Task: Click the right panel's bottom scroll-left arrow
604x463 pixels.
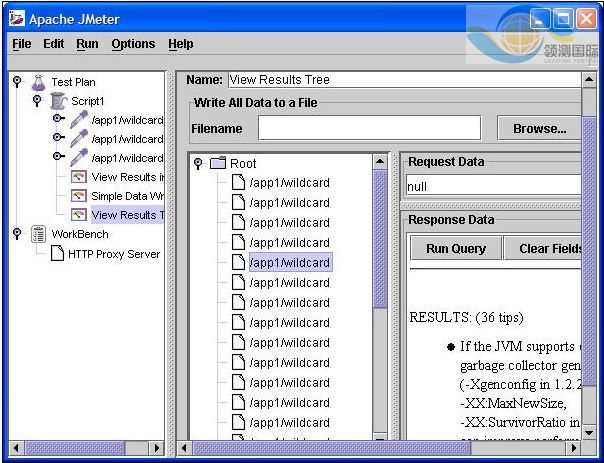Action: point(184,448)
